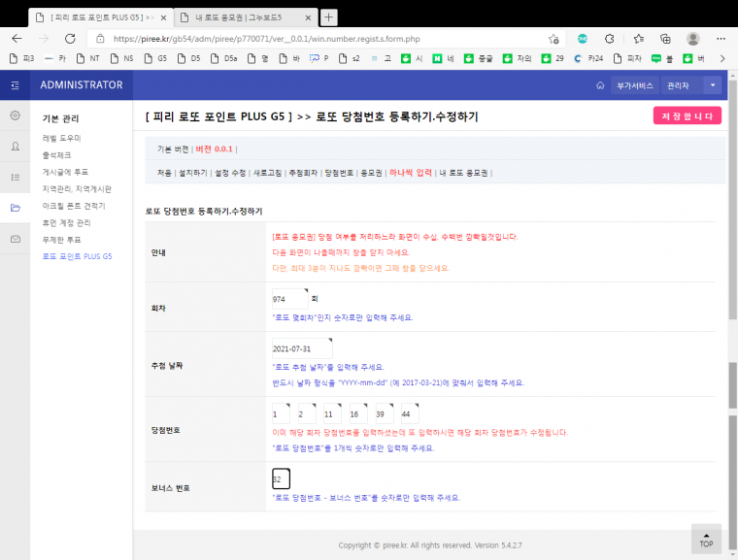Select 당첨번호 in the sub menu
Image resolution: width=738 pixels, height=560 pixels.
click(x=338, y=173)
